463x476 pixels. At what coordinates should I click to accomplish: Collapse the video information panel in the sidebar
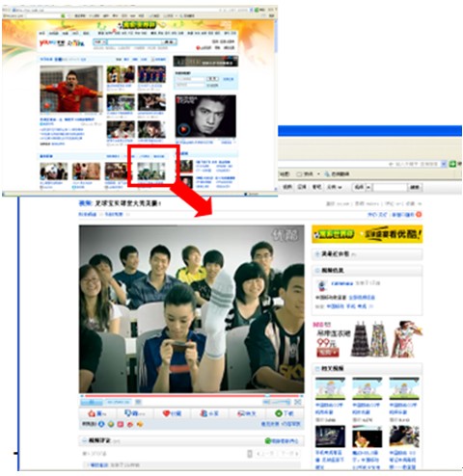point(317,270)
